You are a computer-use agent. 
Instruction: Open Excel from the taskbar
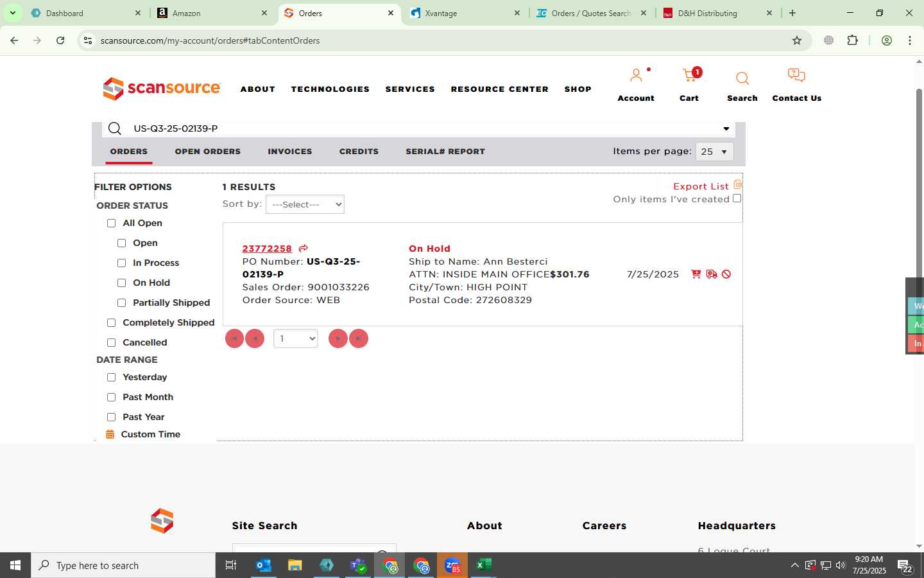click(x=483, y=565)
